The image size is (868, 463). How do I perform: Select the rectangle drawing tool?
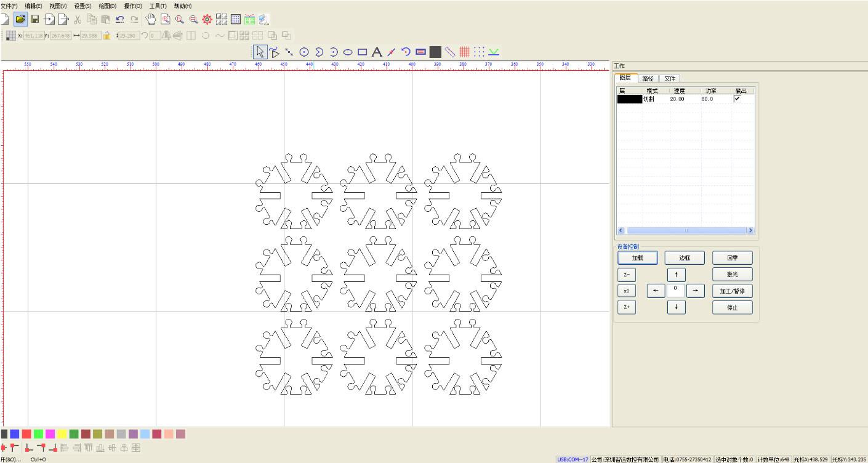click(x=363, y=52)
